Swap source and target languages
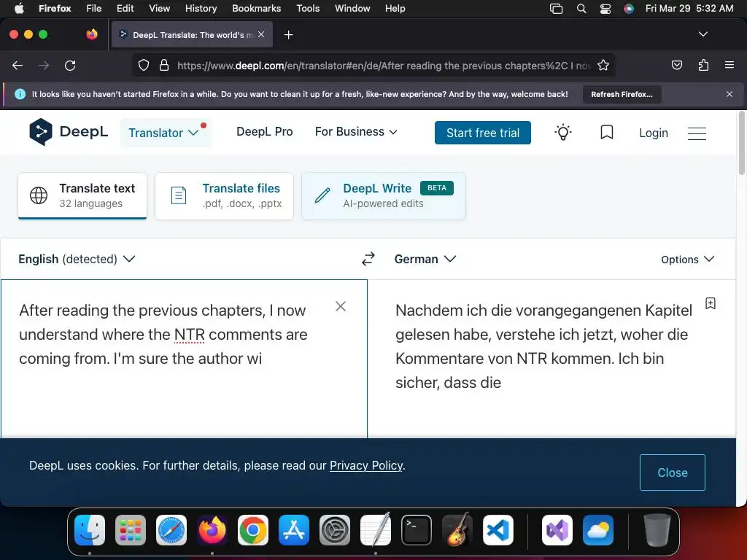The image size is (747, 560). [368, 259]
